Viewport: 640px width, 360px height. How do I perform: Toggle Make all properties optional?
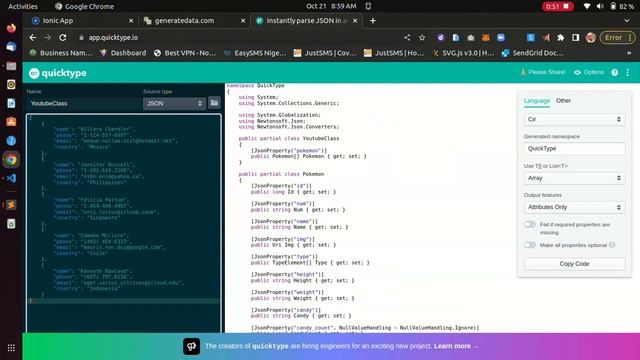(530, 245)
